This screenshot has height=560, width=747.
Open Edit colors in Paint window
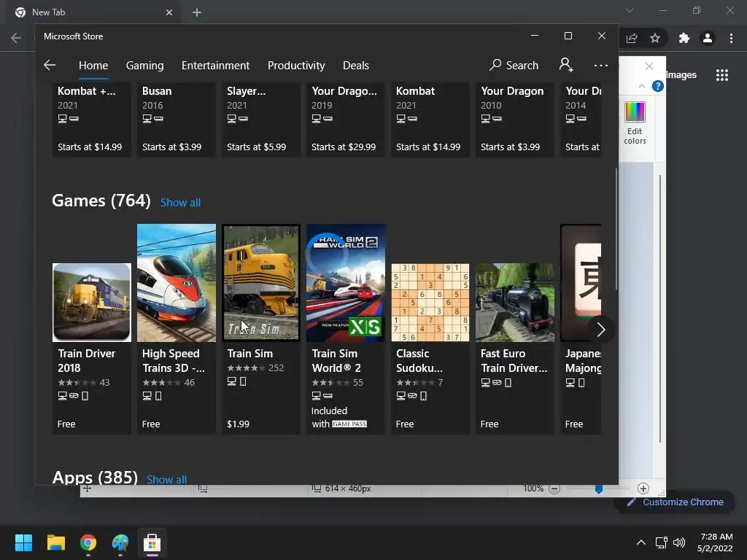(x=635, y=122)
